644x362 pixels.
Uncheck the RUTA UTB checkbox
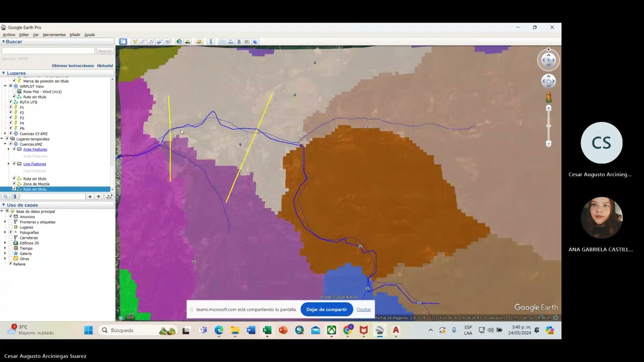click(x=10, y=102)
